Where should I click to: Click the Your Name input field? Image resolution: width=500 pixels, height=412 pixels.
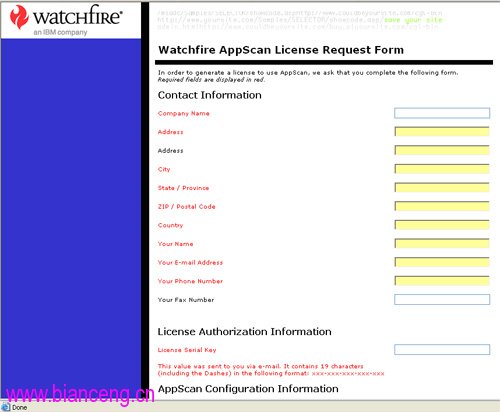(442, 244)
